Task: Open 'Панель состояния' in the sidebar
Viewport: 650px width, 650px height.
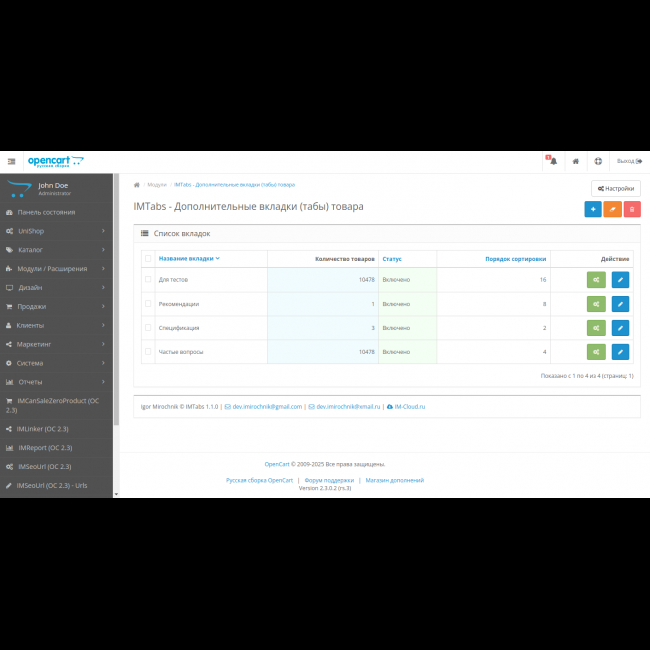Action: (46, 212)
